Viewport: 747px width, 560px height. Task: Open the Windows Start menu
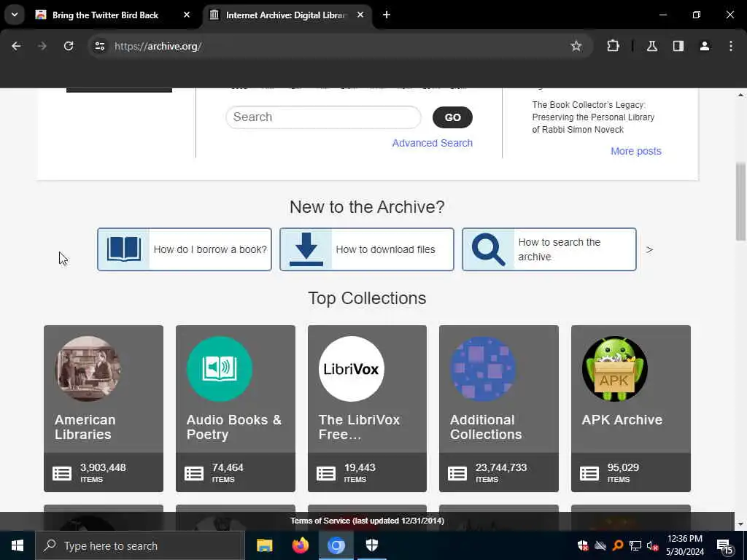[18, 545]
